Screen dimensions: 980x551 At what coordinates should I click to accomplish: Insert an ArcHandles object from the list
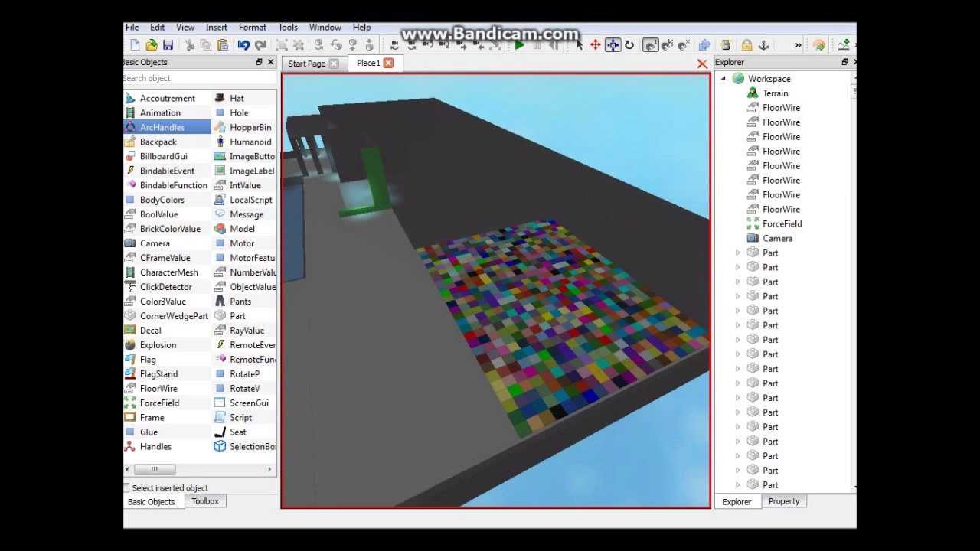coord(167,127)
